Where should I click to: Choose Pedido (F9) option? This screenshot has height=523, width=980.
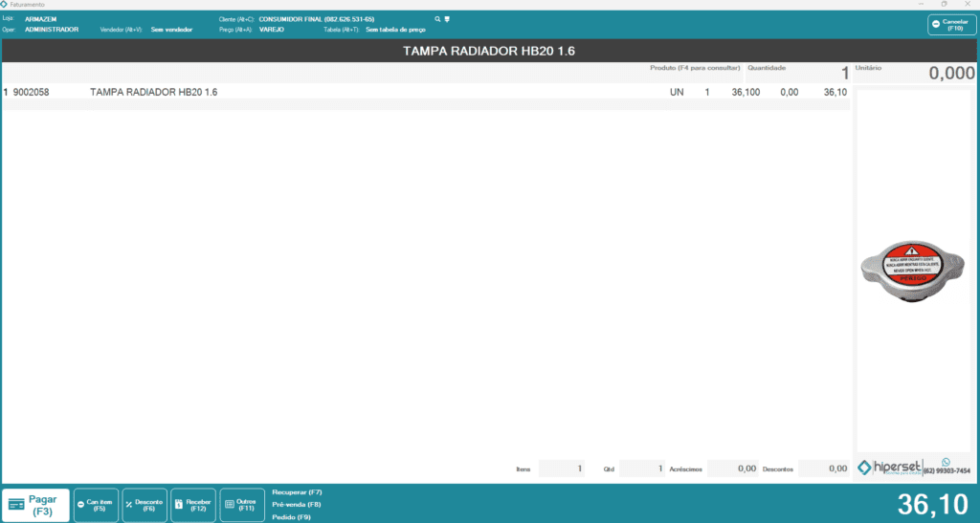[x=291, y=517]
